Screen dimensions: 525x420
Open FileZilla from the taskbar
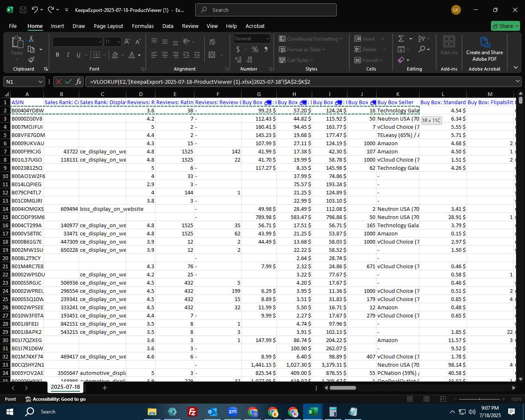(x=192, y=411)
